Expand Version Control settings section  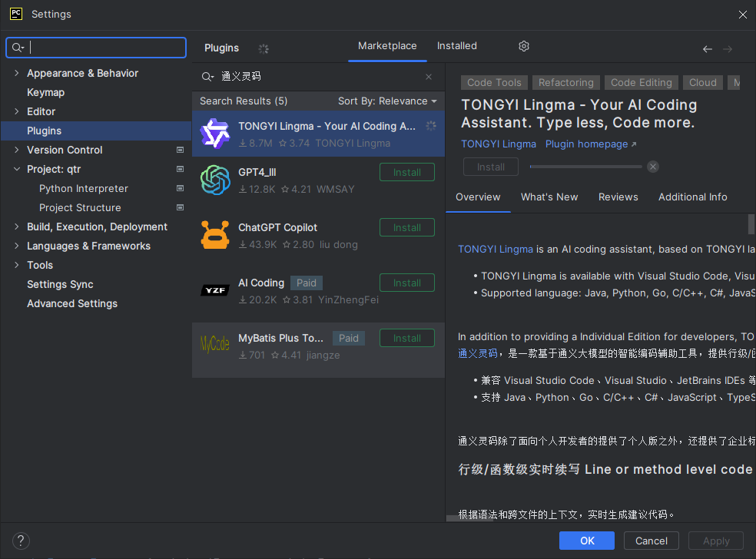coord(17,150)
